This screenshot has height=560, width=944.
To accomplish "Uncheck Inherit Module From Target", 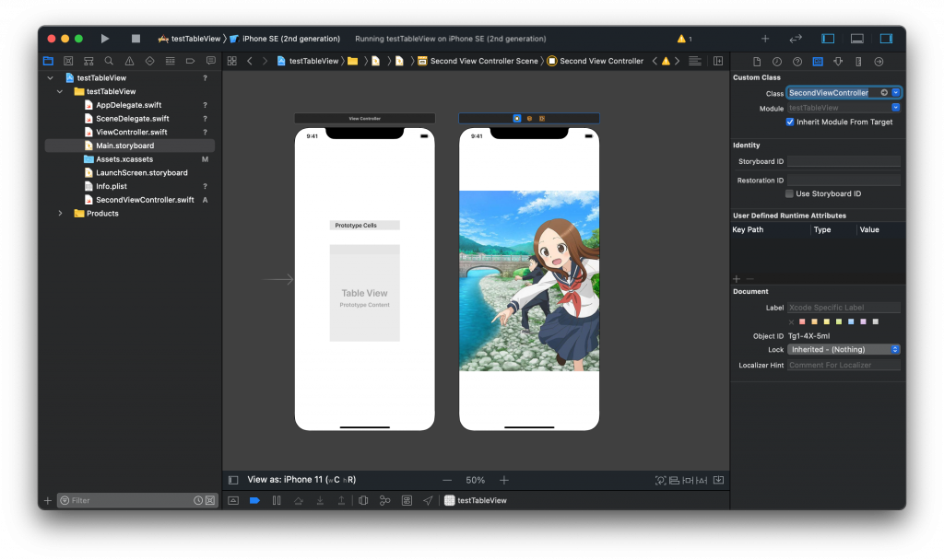I will coord(790,122).
